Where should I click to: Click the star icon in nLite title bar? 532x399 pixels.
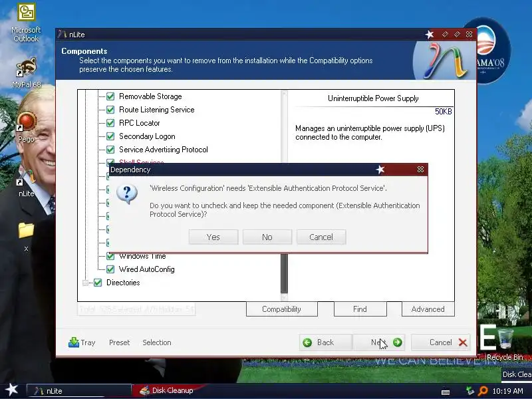[430, 35]
